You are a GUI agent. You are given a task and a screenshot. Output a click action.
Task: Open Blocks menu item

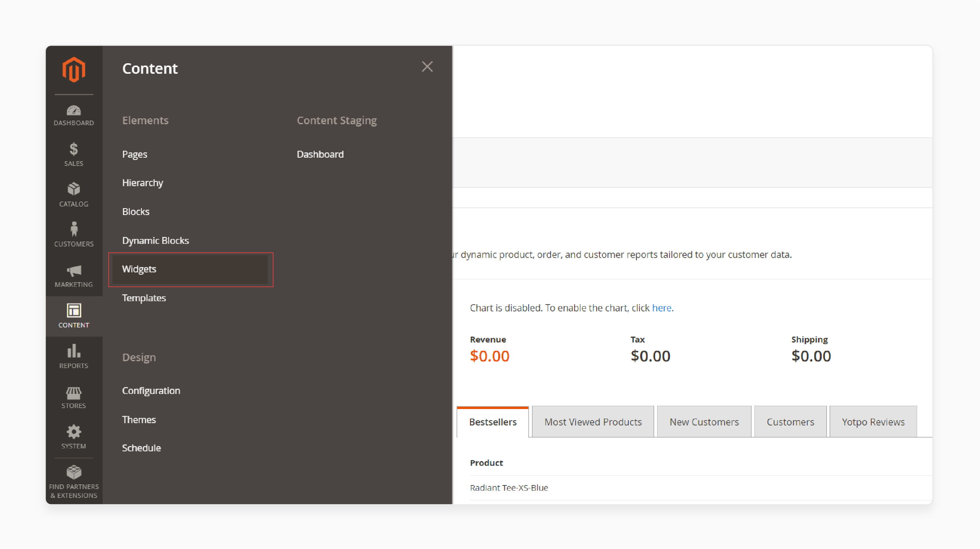(136, 211)
